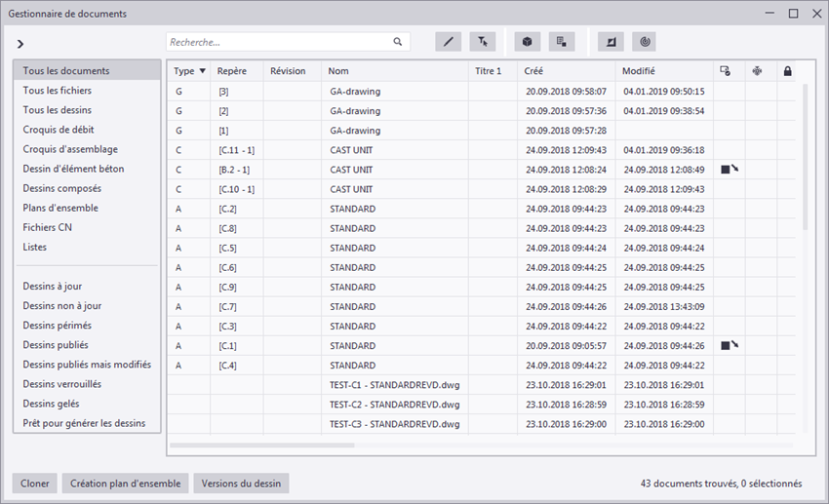
Task: Filter by Dessins verrouillés
Action: pos(62,384)
